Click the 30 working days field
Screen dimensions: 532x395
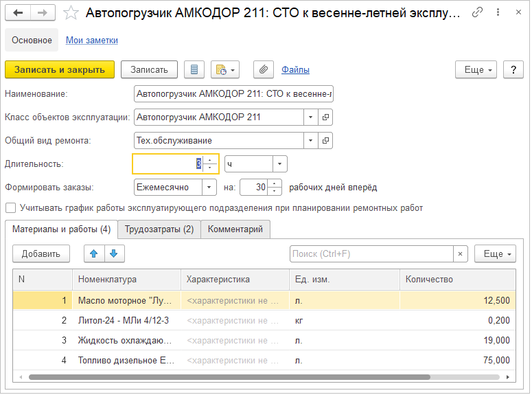tap(254, 188)
